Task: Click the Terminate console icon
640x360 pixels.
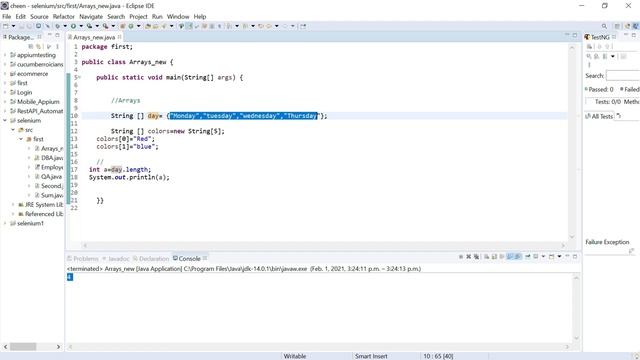Action: click(x=461, y=257)
